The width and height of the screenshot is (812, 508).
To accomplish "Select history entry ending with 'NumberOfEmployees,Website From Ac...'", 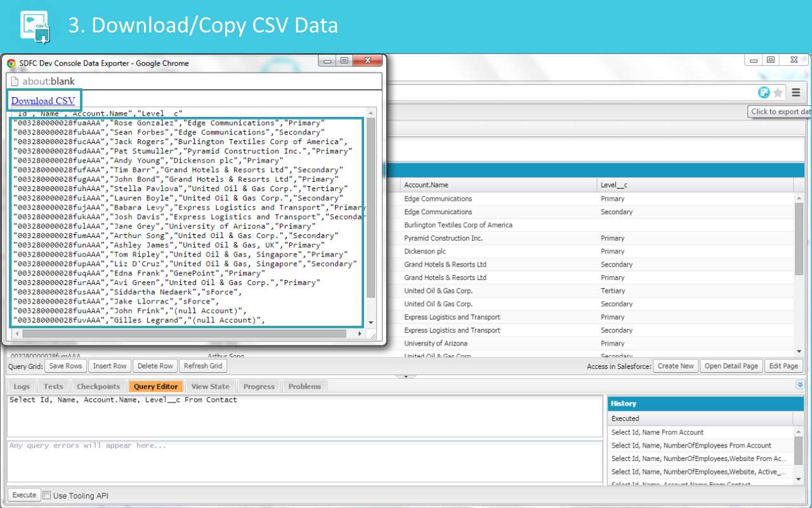I will pyautogui.click(x=701, y=458).
